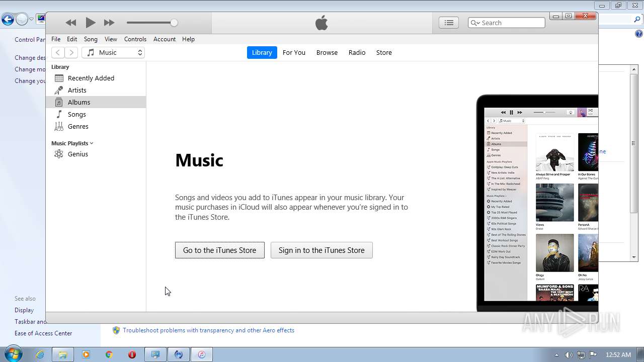Click the Albums music note icon
The width and height of the screenshot is (644, 362).
click(59, 102)
